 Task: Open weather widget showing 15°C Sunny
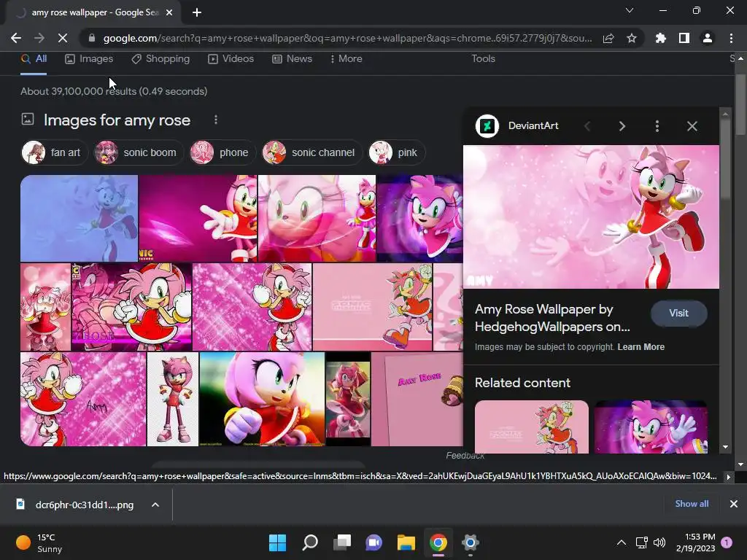[x=39, y=542]
